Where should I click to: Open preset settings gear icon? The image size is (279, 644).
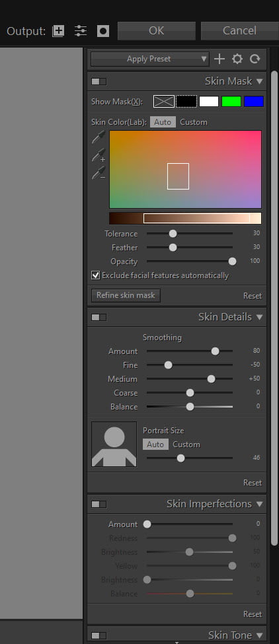[x=237, y=59]
